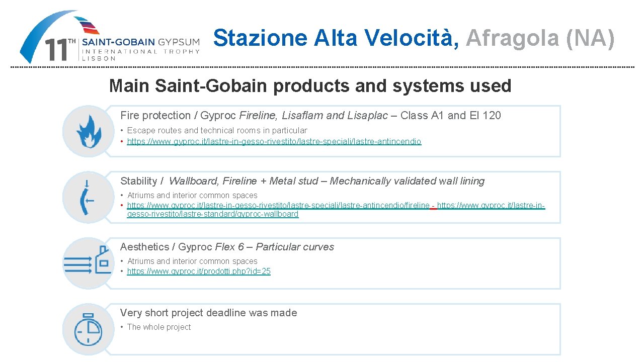Select the 'Afragola (NA)' gray title text
This screenshot has height=362, width=644.
pyautogui.click(x=540, y=38)
